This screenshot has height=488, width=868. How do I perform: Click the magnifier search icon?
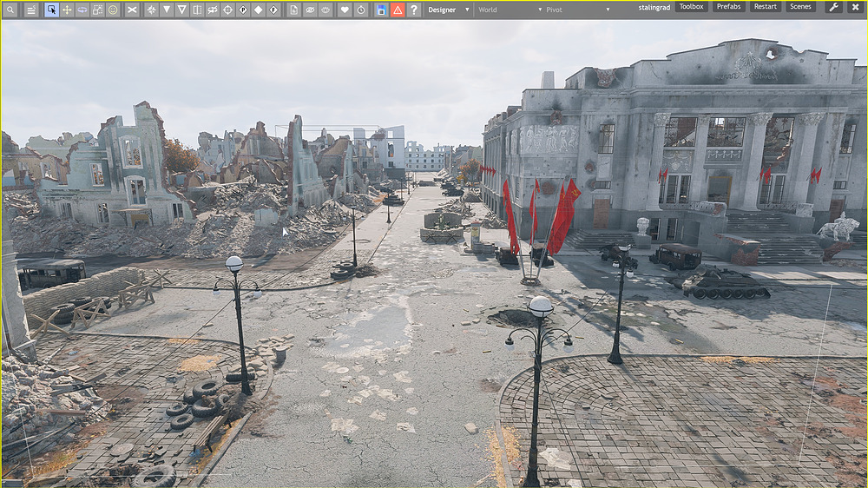10,10
